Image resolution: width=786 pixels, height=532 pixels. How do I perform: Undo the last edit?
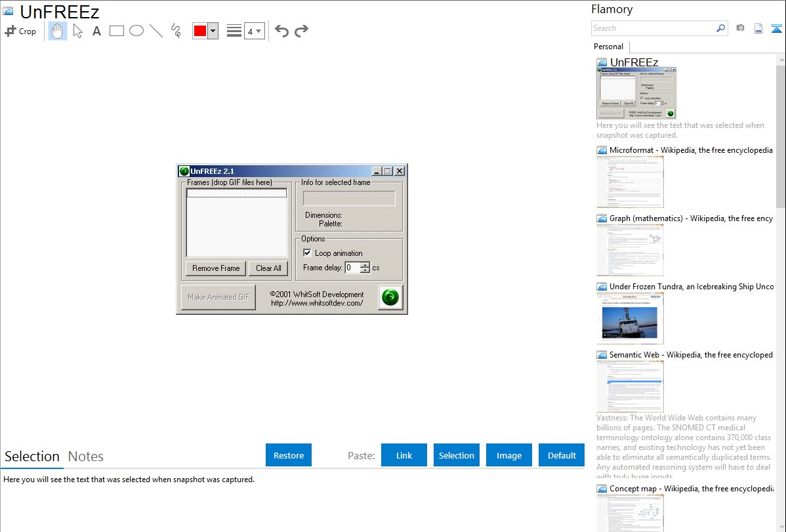[281, 31]
